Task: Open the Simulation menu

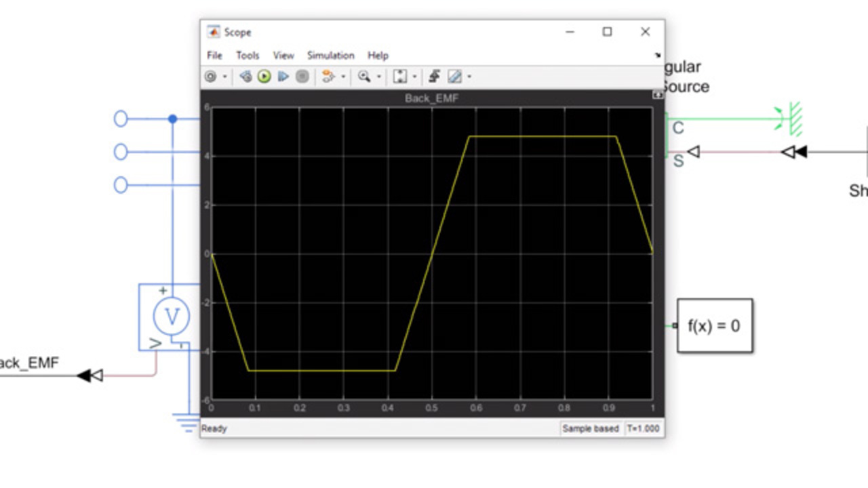Action: pos(330,56)
